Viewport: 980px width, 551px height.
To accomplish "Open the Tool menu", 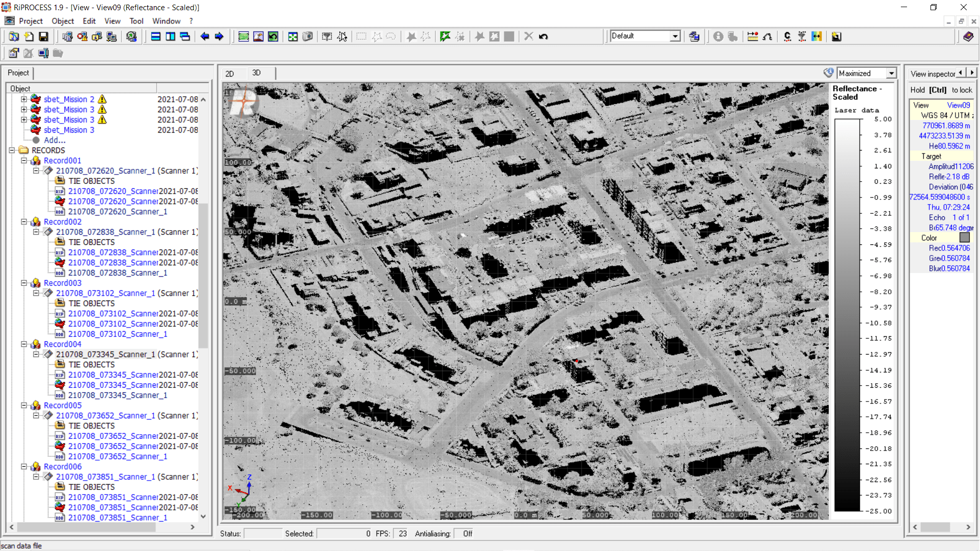I will pyautogui.click(x=136, y=21).
